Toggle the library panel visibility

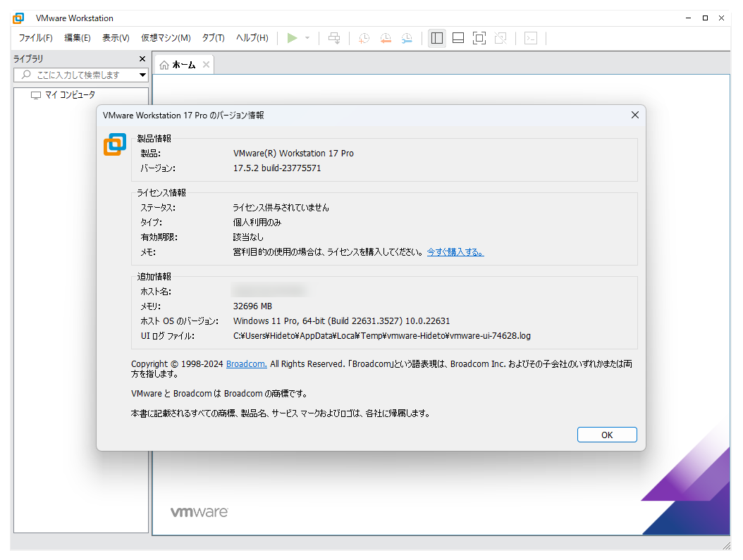[436, 38]
